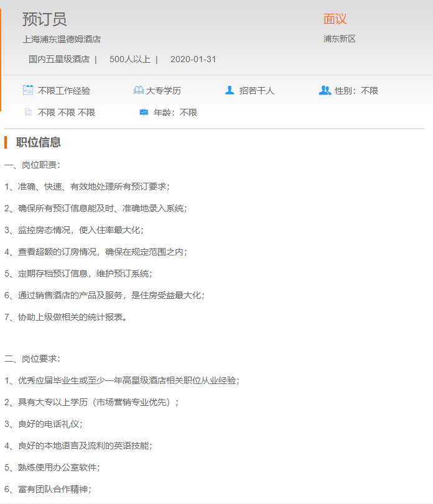Image resolution: width=433 pixels, height=504 pixels.
Task: Click the two-people icon beside 性别
Action: pos(325,90)
